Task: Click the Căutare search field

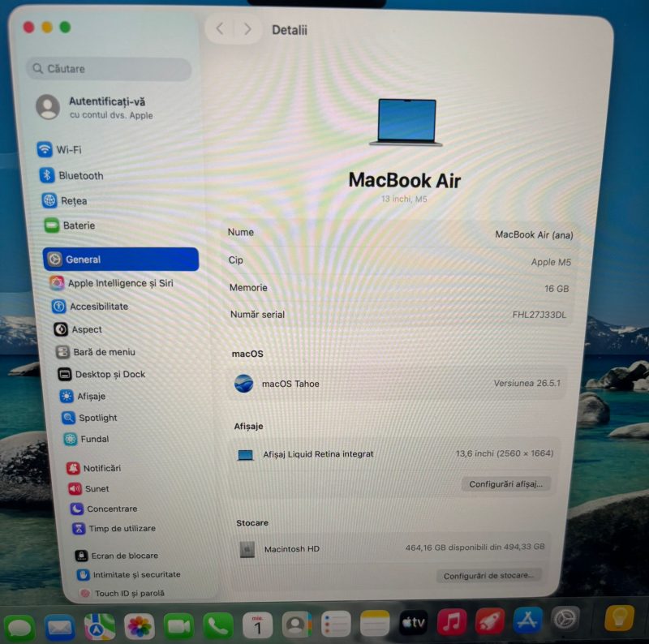Action: [x=109, y=69]
